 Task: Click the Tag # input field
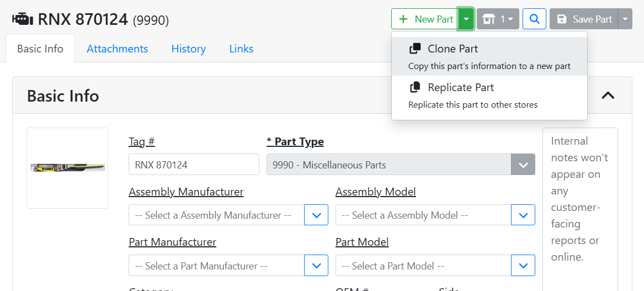tap(194, 165)
